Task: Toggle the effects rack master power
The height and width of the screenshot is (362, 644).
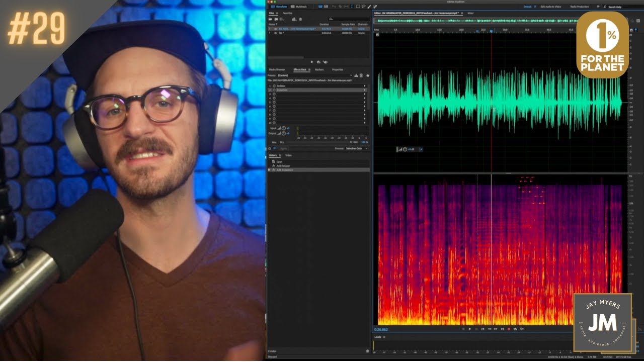Action: [x=270, y=148]
